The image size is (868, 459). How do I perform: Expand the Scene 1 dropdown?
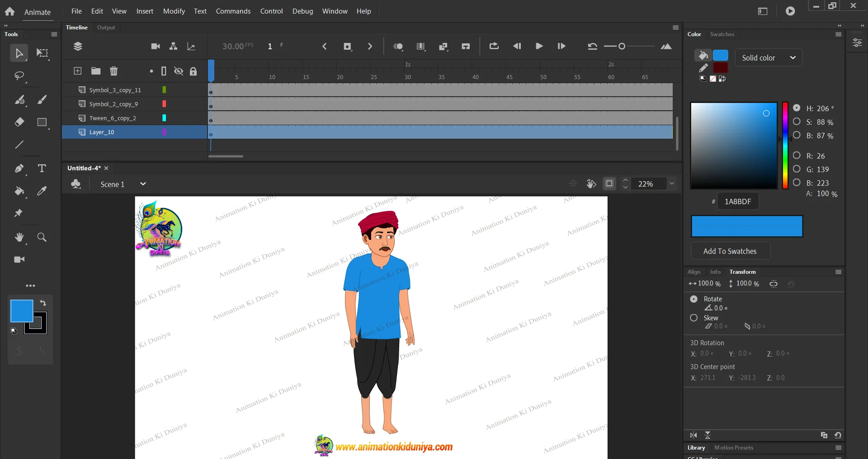(143, 184)
